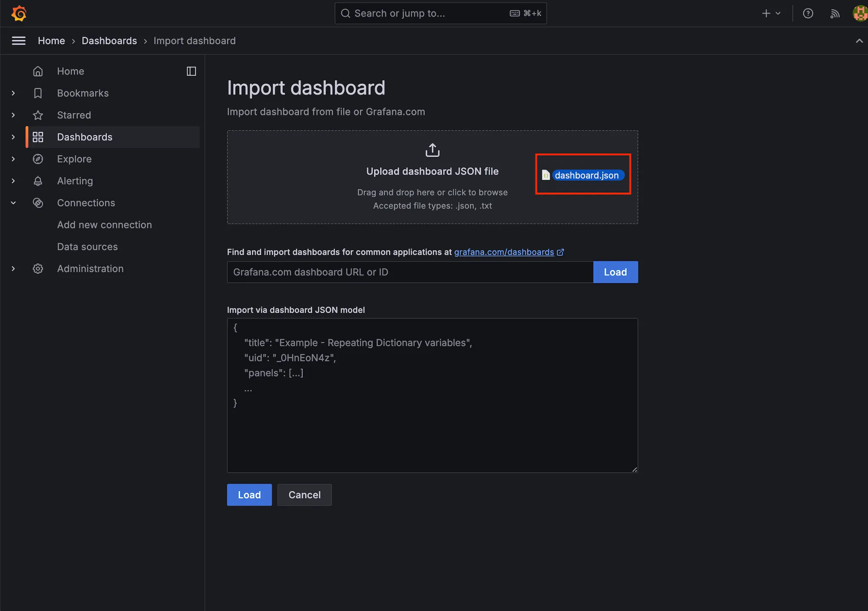Undock the sidebar menu panel icon
868x611 pixels.
[191, 71]
